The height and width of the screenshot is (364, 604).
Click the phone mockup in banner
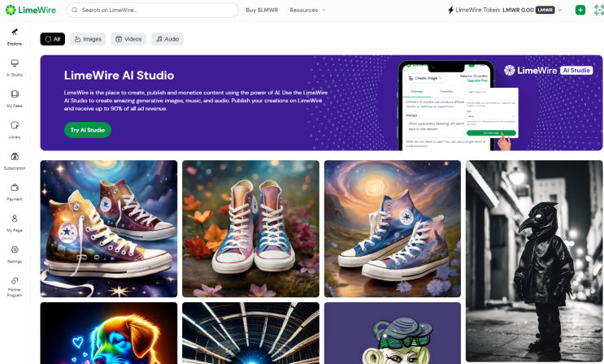point(447,106)
